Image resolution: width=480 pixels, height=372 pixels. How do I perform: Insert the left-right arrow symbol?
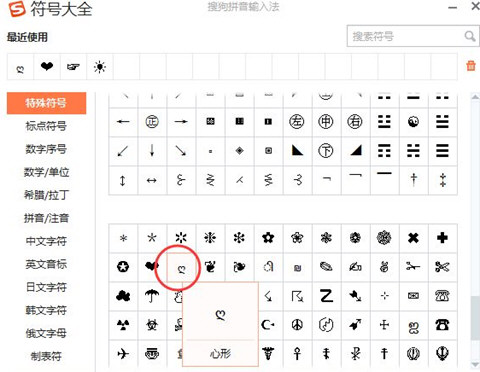point(152,180)
